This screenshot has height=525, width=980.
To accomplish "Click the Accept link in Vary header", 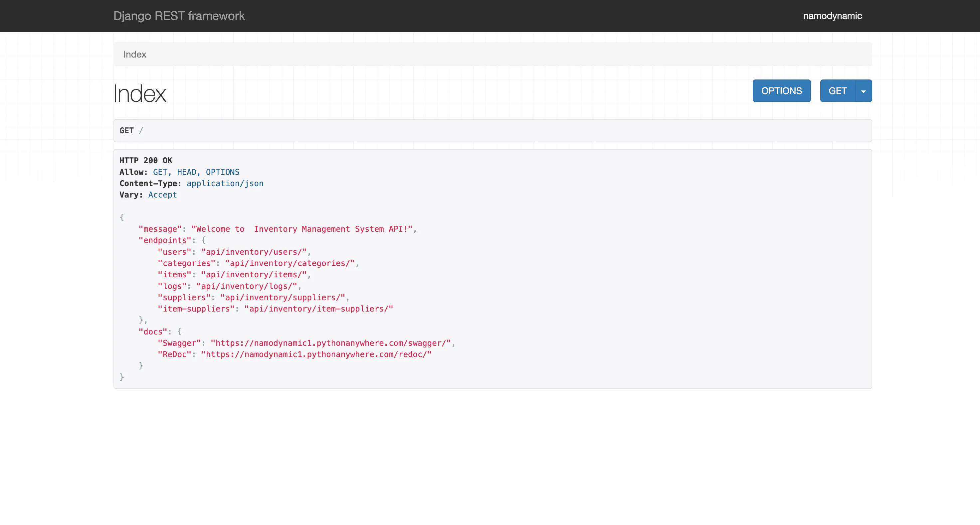I will 162,195.
